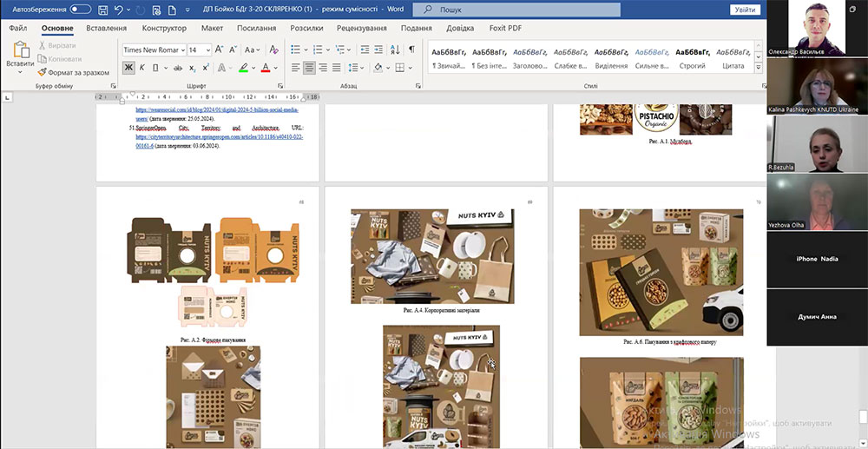Viewport: 868px width, 449px height.
Task: Align paragraph text to the left
Action: point(296,68)
